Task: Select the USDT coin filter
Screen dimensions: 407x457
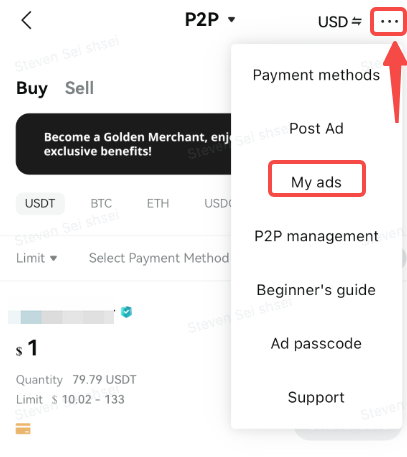Action: pyautogui.click(x=40, y=203)
